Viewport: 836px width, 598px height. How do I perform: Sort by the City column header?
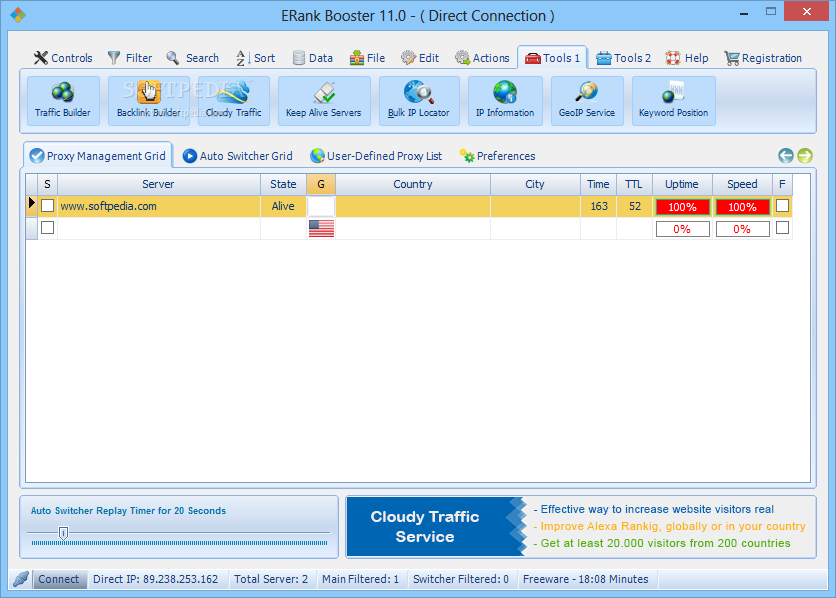click(x=535, y=184)
